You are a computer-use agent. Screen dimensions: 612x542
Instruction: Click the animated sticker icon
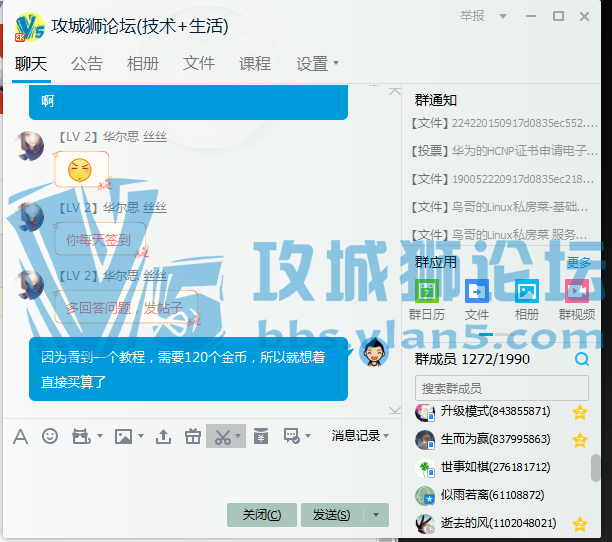click(81, 436)
